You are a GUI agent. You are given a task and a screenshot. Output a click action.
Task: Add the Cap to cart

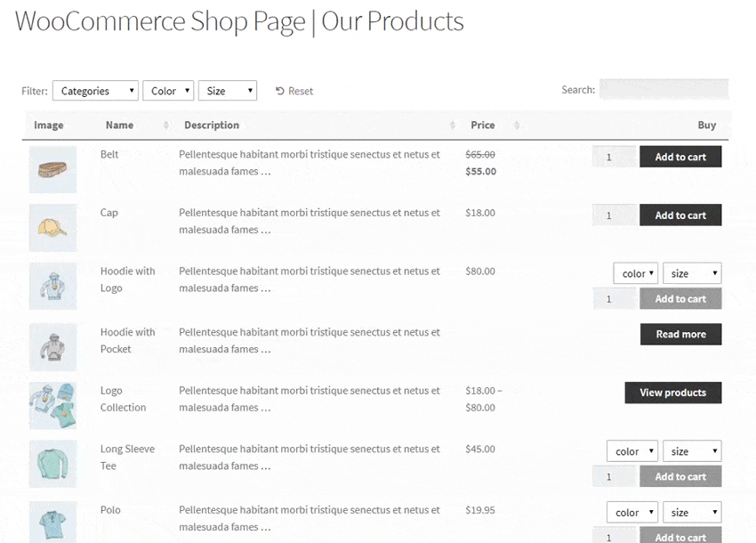[680, 215]
